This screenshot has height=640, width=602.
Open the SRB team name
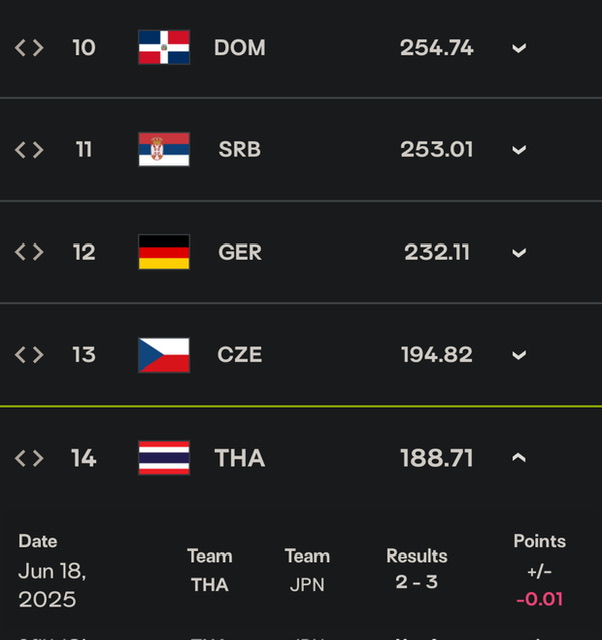click(x=240, y=149)
